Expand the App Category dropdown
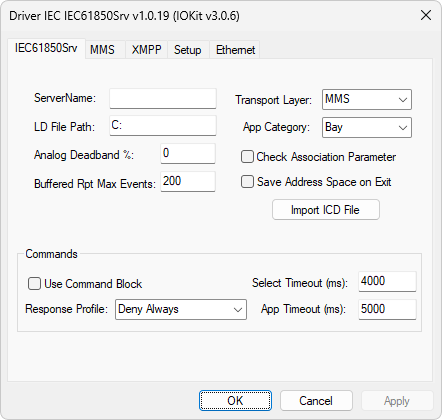Image resolution: width=442 pixels, height=420 pixels. tap(367, 127)
